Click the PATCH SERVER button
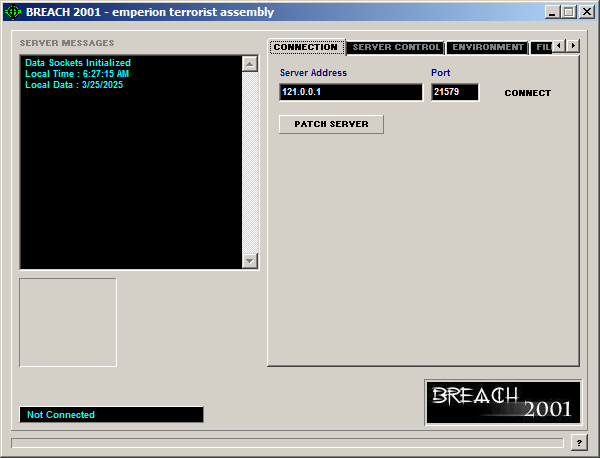 click(x=331, y=124)
